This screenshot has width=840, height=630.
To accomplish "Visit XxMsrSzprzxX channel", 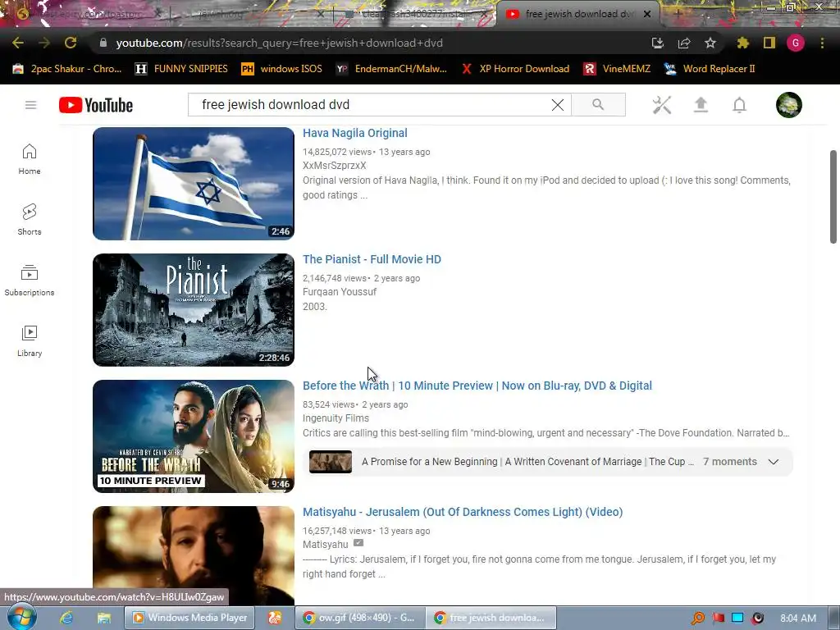I will (335, 166).
